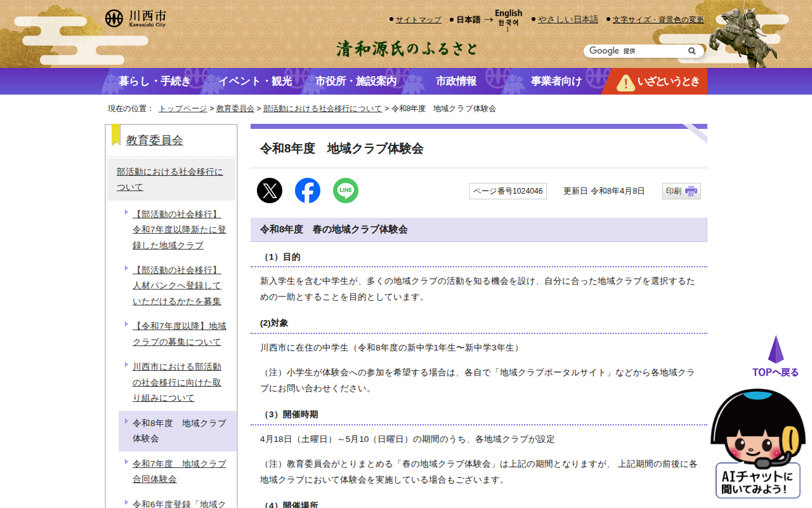Switch language to English
The image size is (812, 508).
(x=508, y=13)
